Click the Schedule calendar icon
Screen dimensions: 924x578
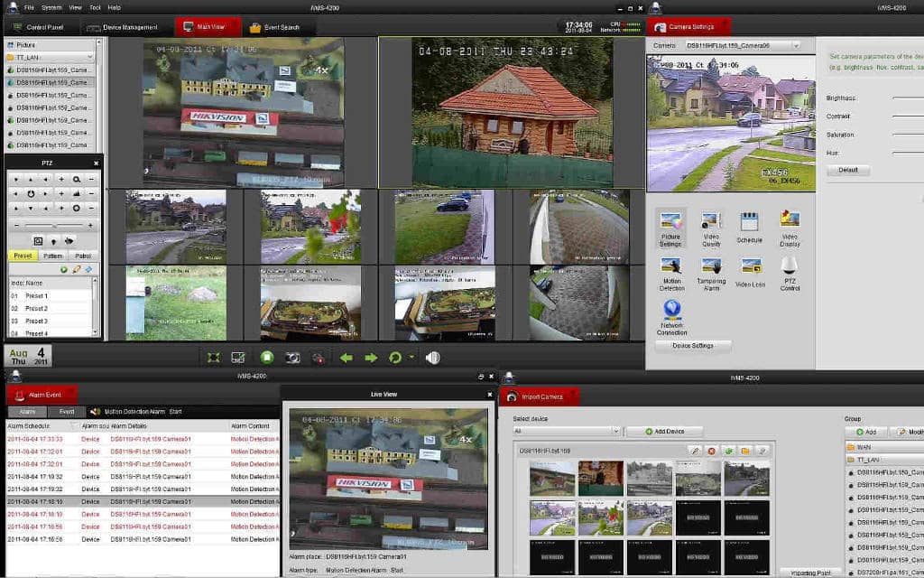[749, 221]
